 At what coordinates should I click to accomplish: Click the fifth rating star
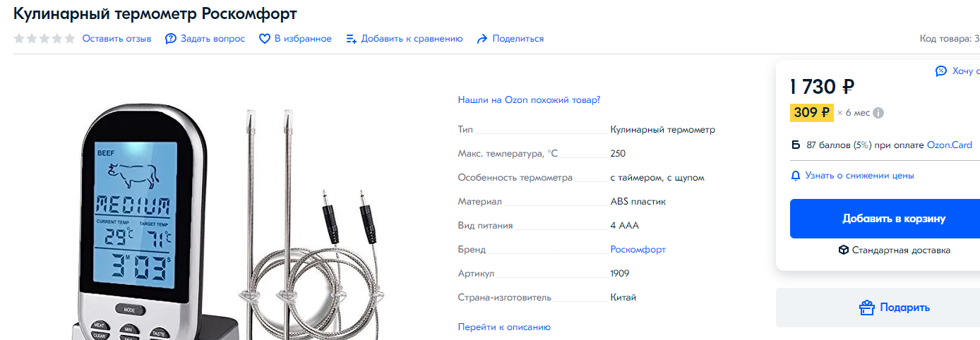coord(70,39)
